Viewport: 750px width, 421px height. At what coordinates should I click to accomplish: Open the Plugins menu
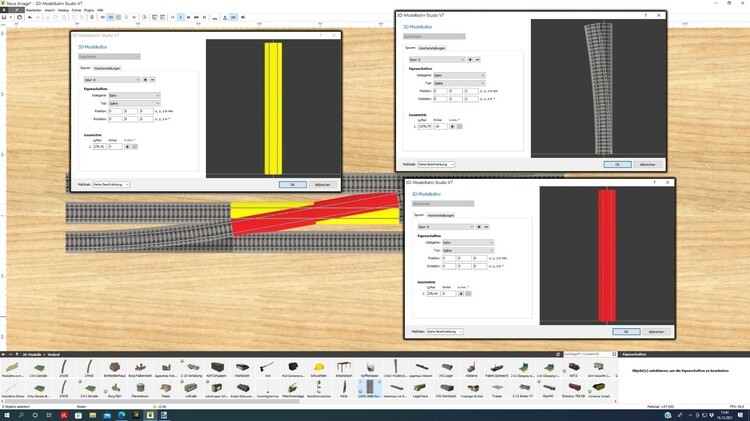(x=89, y=10)
